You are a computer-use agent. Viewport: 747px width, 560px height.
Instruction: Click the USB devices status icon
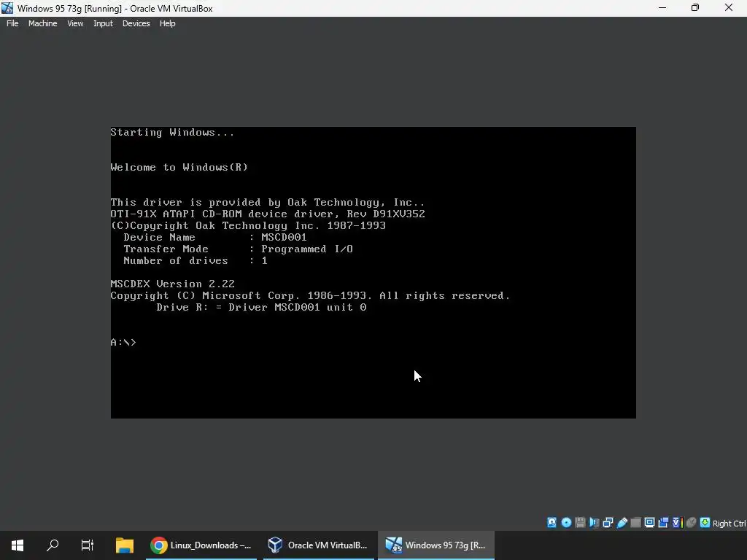pyautogui.click(x=622, y=522)
